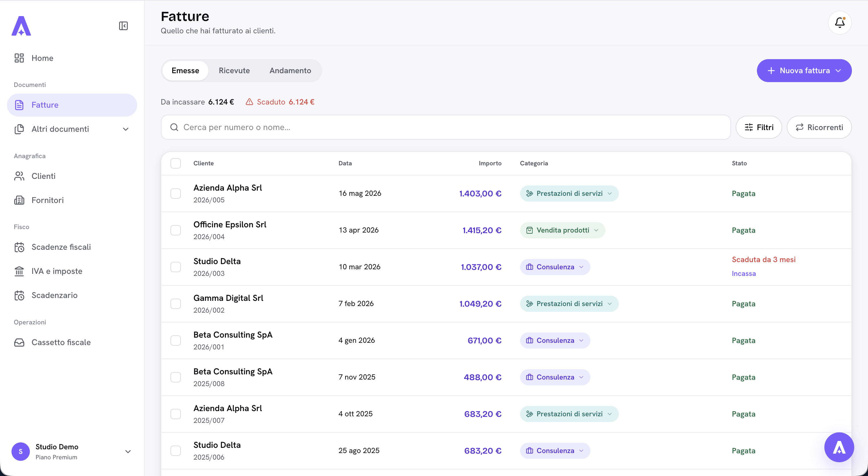Click the Nuova fattura button

click(804, 70)
